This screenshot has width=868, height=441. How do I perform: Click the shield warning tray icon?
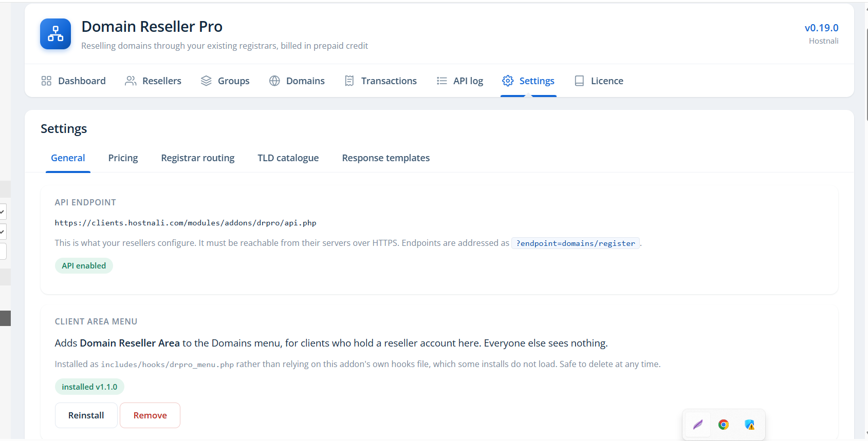point(750,425)
